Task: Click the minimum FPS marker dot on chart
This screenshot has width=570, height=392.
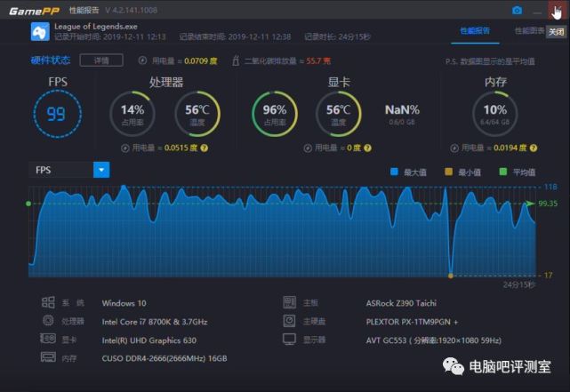Action: [451, 276]
